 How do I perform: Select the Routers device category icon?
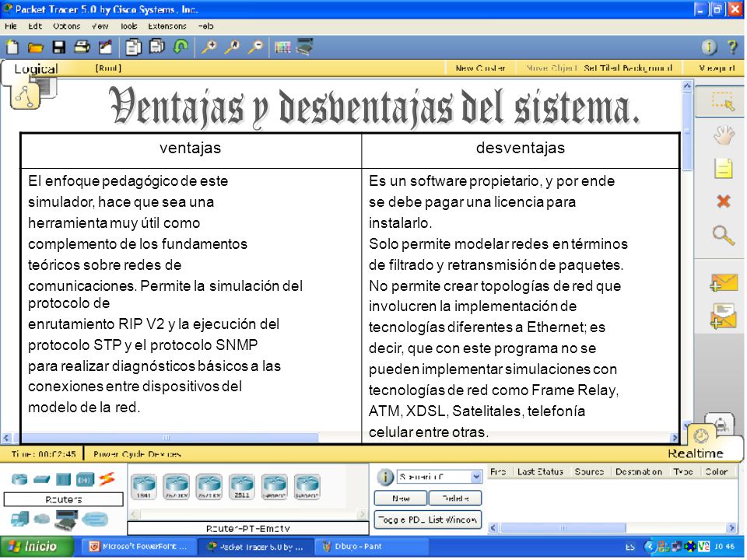click(19, 479)
